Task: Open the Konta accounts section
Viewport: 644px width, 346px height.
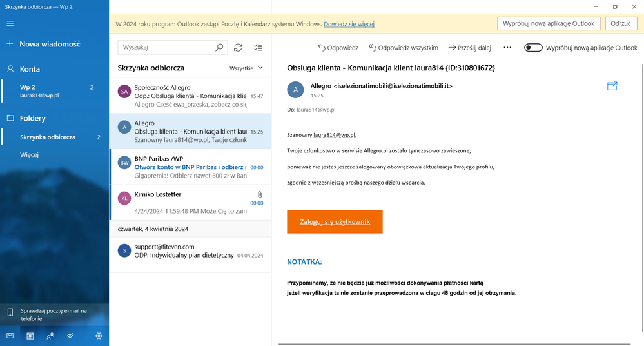Action: point(30,69)
